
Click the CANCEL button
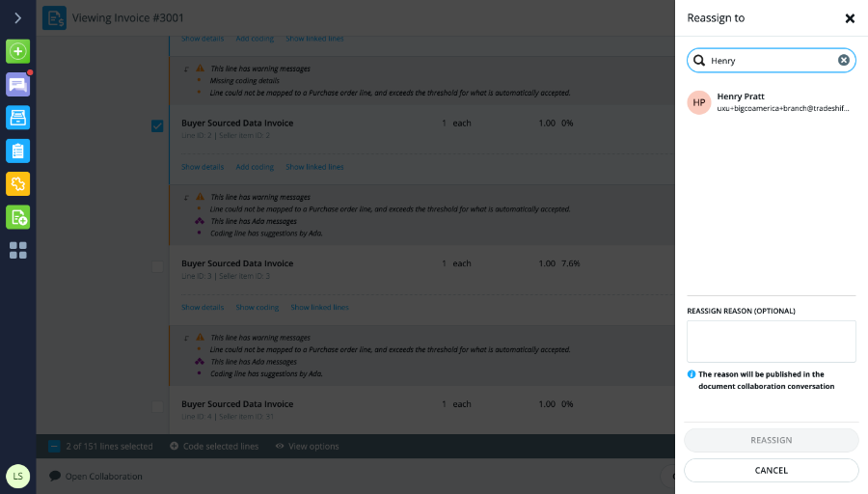pos(772,470)
